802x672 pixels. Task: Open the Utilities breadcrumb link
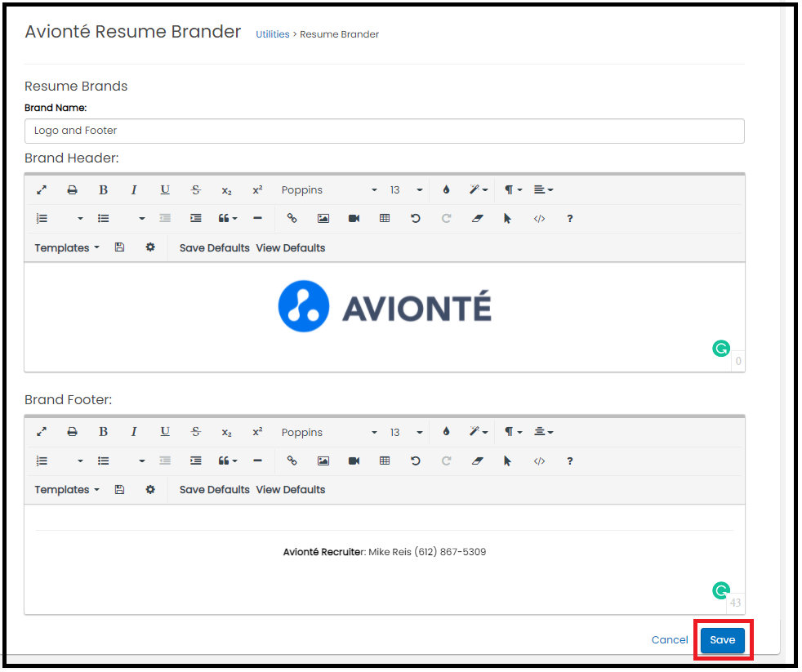(x=273, y=34)
